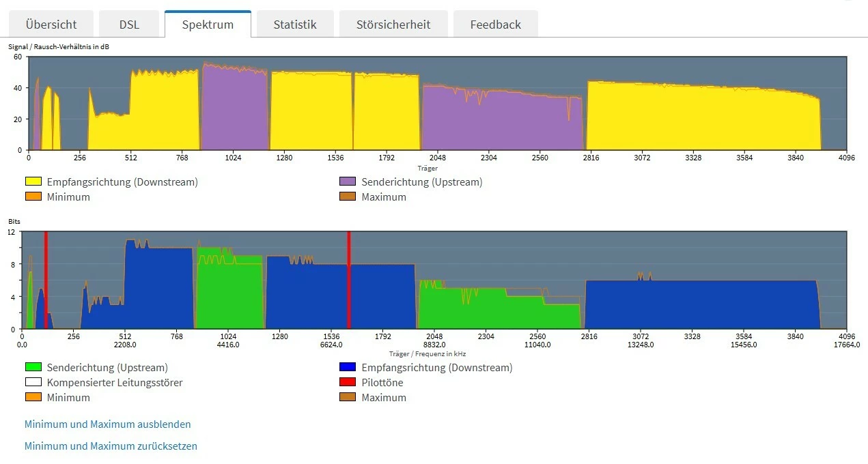This screenshot has height=464, width=868.
Task: Click orange Minimum swatch in SNR legend
Action: [33, 197]
